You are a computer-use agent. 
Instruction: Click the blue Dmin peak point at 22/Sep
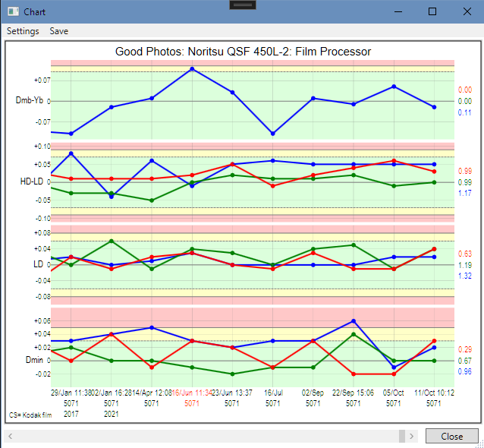coord(354,321)
